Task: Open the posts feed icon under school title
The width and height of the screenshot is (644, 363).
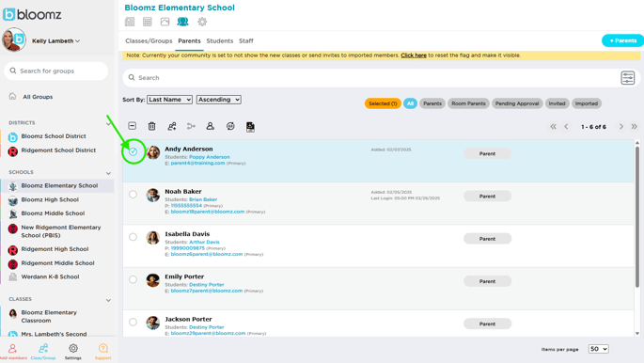Action: point(130,22)
